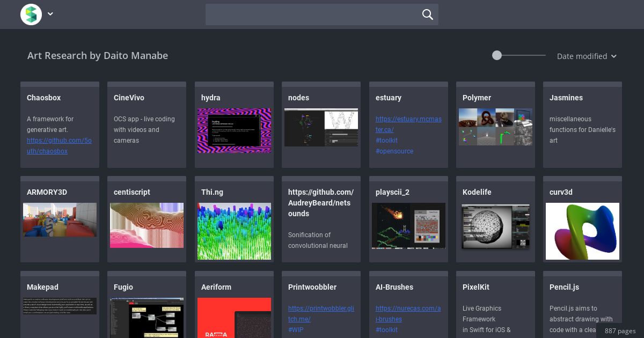Open the Pencil.js card title
Screen dimensions: 644x338
pos(564,287)
